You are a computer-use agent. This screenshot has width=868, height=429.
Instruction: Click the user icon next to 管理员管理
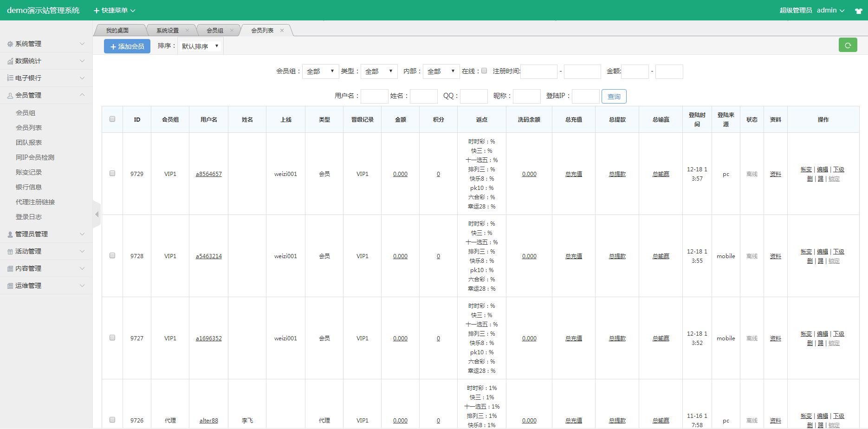point(10,234)
